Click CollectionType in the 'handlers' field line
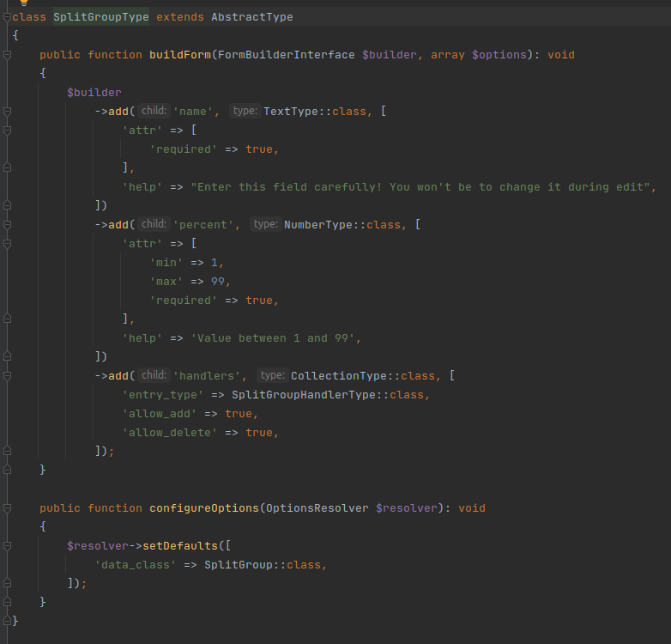 click(339, 376)
